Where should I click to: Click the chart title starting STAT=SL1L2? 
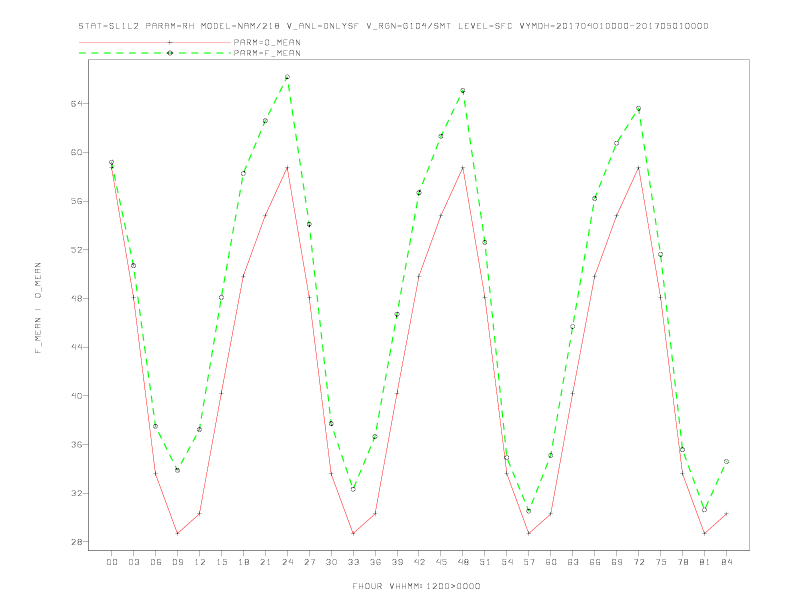click(393, 26)
